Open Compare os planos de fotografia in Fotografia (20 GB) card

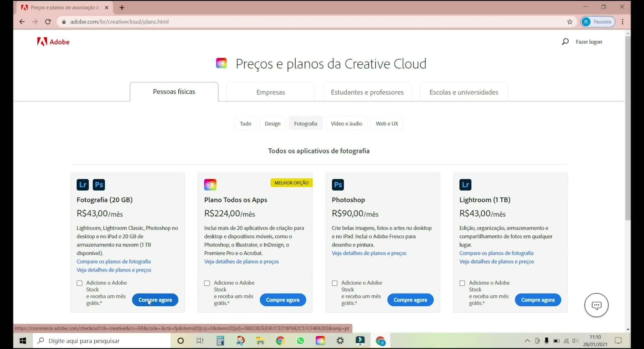(x=113, y=261)
